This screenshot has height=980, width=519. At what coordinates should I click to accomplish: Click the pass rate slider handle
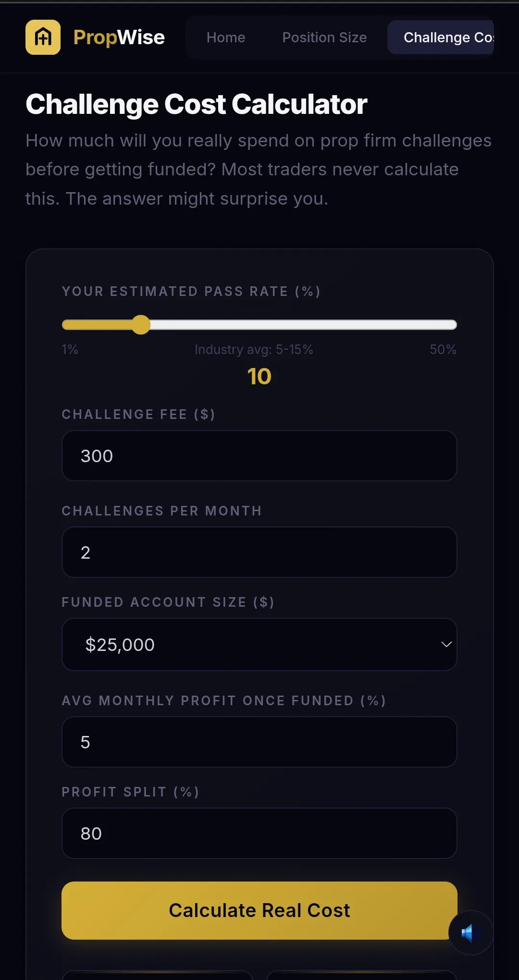click(141, 325)
